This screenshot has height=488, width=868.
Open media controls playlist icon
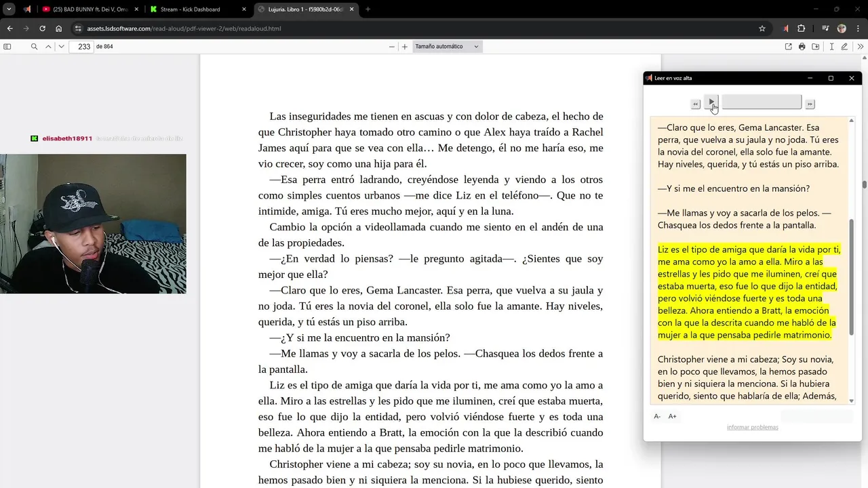[825, 28]
